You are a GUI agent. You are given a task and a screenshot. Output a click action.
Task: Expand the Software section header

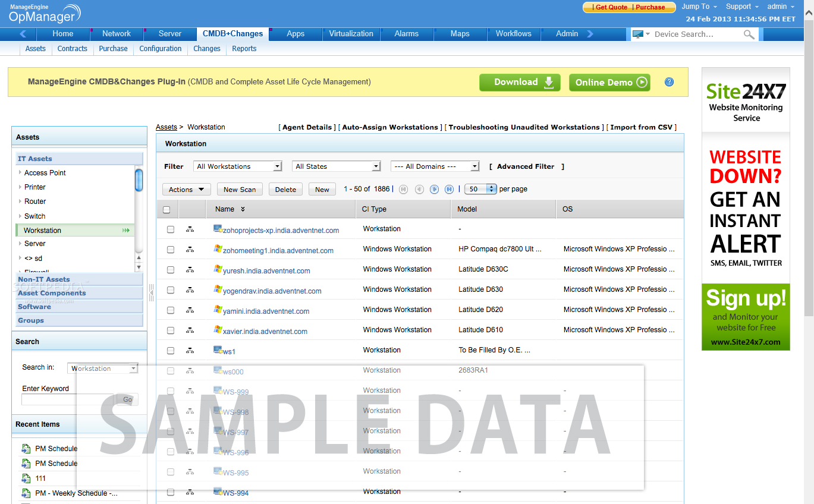[x=79, y=307]
